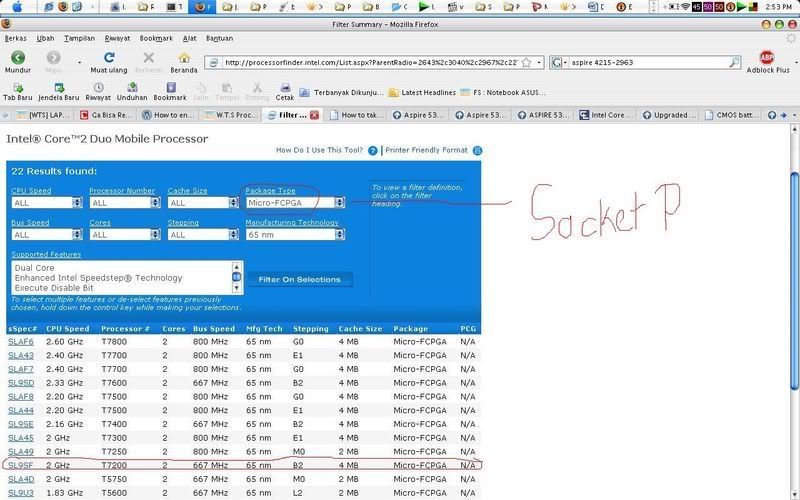Open the How Do I Use This Tool help icon
800x500 pixels.
pos(372,151)
